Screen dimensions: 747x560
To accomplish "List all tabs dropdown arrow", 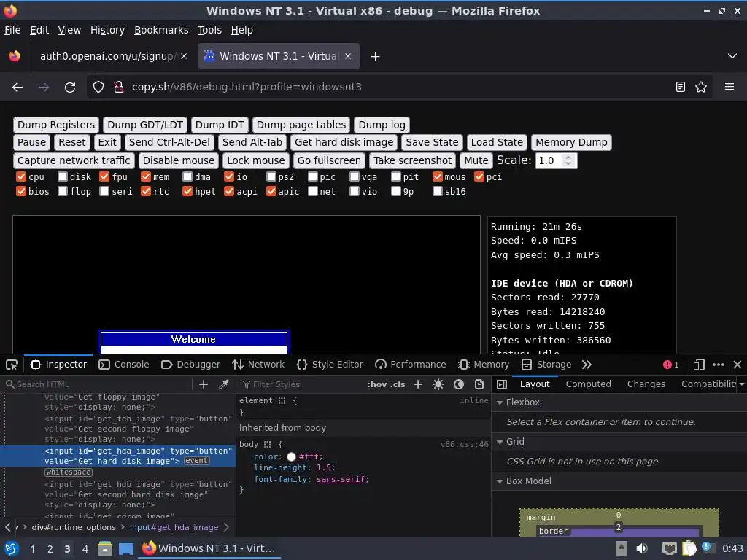I will [732, 56].
